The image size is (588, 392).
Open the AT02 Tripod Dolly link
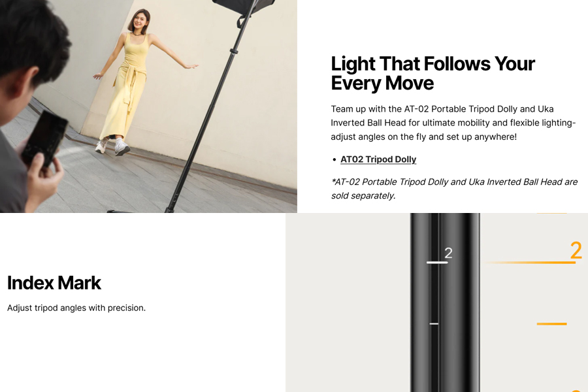(378, 159)
